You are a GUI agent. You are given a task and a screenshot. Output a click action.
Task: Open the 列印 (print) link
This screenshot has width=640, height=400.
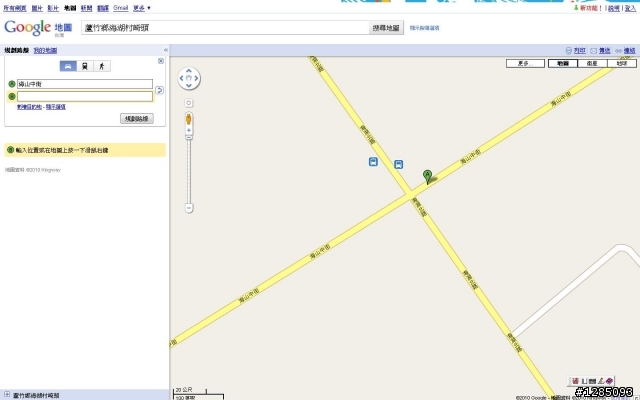[580, 51]
